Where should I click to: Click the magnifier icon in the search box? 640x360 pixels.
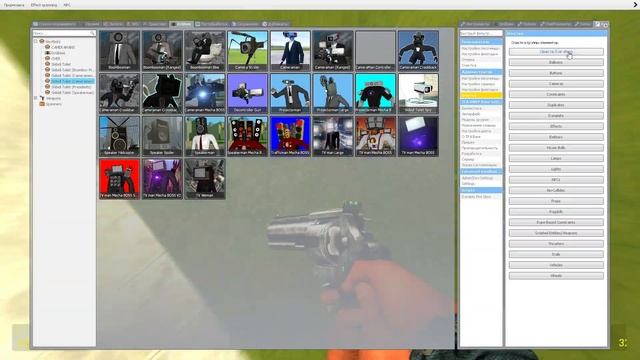tap(92, 33)
